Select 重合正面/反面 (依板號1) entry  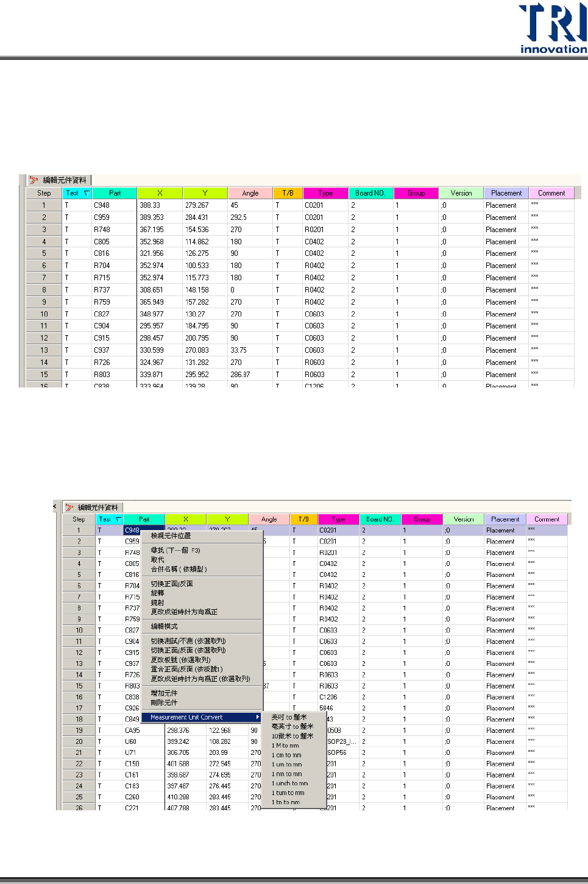[x=186, y=669]
